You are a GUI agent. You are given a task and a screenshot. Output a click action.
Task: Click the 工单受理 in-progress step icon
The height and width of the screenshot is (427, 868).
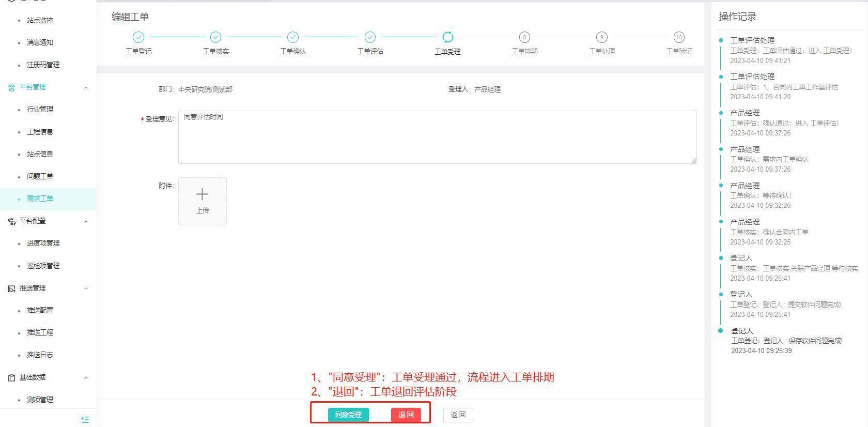[x=447, y=37]
